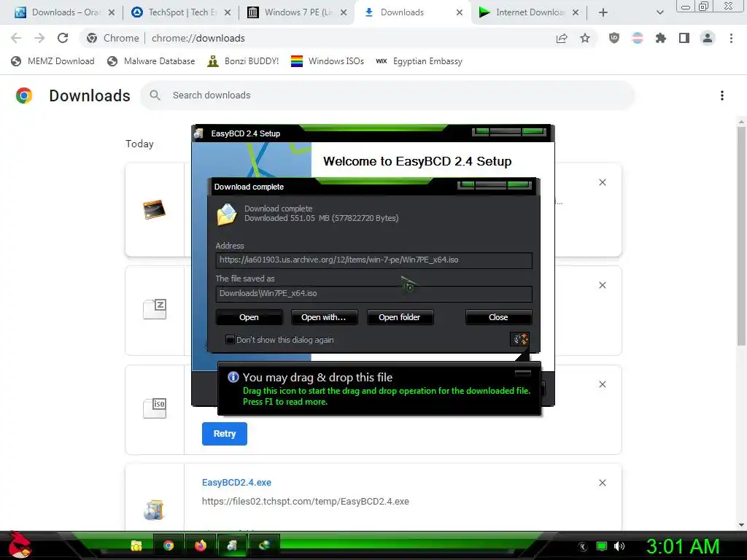Image resolution: width=747 pixels, height=560 pixels.
Task: Click the 'The file saved as' path field
Action: click(373, 294)
